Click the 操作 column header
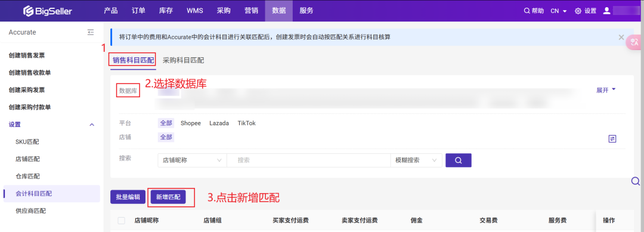The image size is (644, 232). (609, 221)
